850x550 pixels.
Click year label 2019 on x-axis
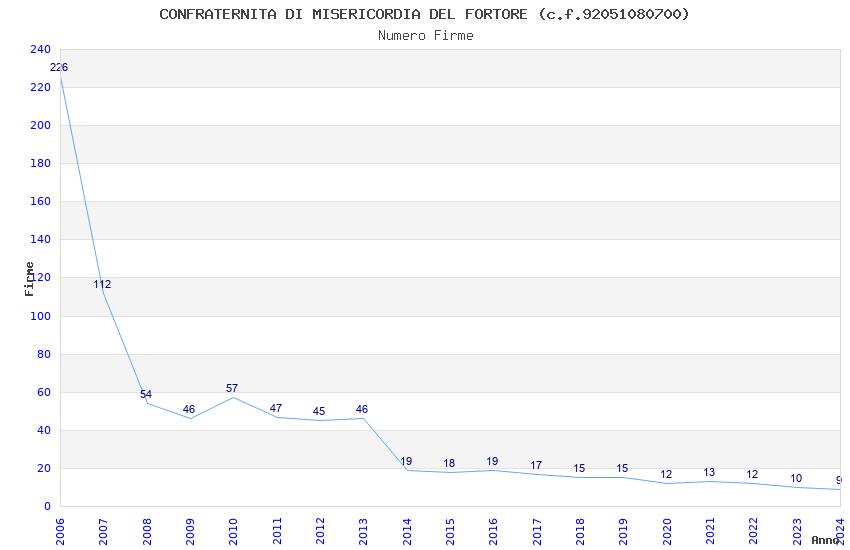(x=624, y=531)
